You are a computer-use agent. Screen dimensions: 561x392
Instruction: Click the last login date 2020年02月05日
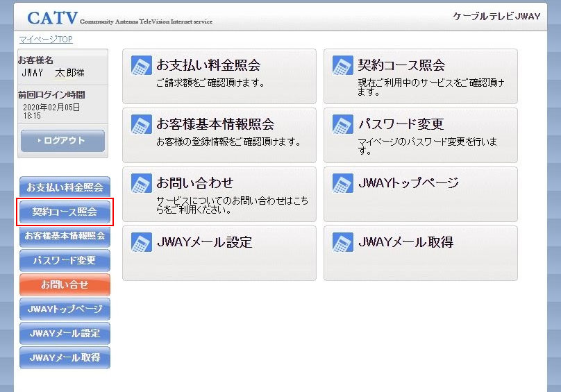tap(51, 108)
